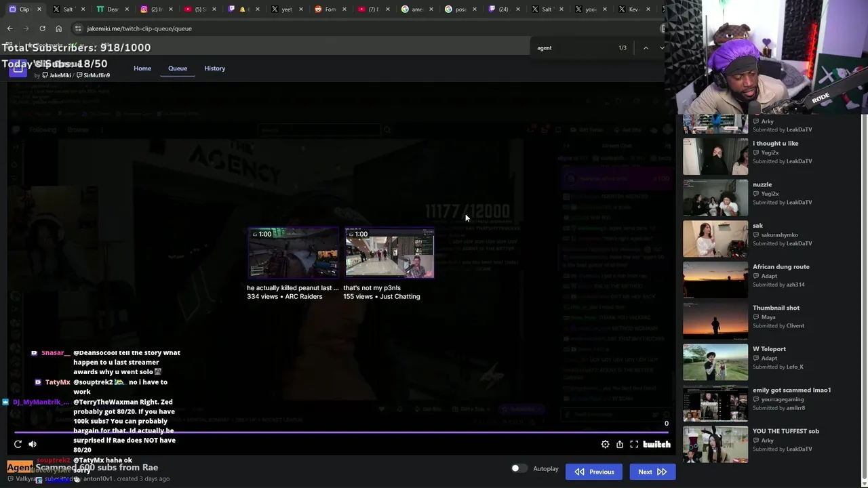Go forward in the browser
Viewport: 868px width, 488px height.
[x=26, y=28]
